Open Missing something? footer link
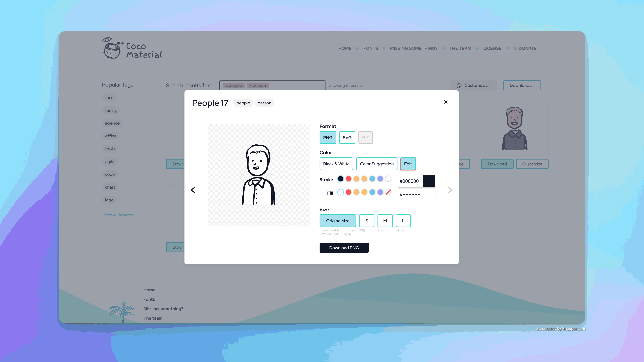644x362 pixels. point(163,309)
